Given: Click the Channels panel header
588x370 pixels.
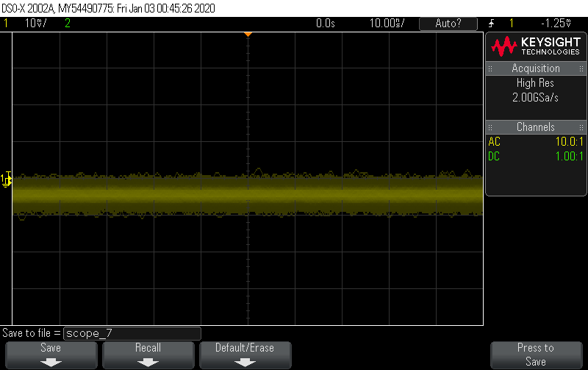Looking at the screenshot, I should click(x=536, y=127).
